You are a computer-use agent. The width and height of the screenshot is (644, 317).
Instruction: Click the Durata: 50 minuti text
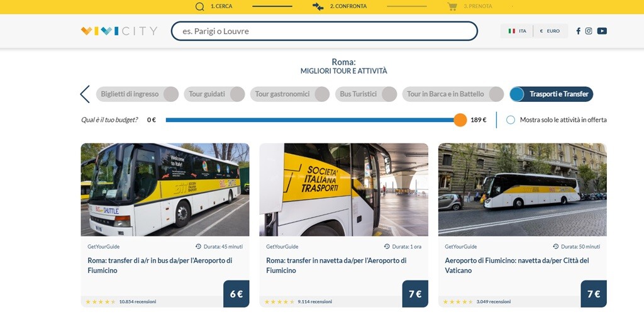pyautogui.click(x=580, y=247)
